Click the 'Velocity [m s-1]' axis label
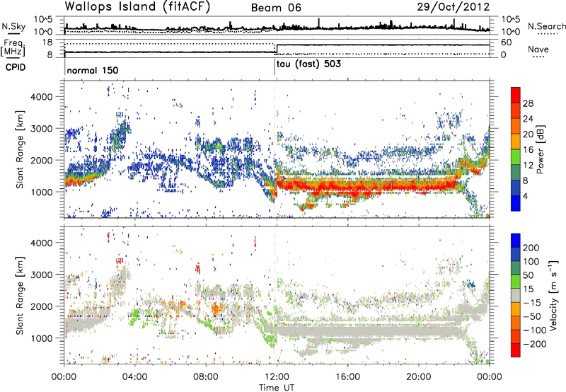The height and width of the screenshot is (392, 566). [x=553, y=295]
